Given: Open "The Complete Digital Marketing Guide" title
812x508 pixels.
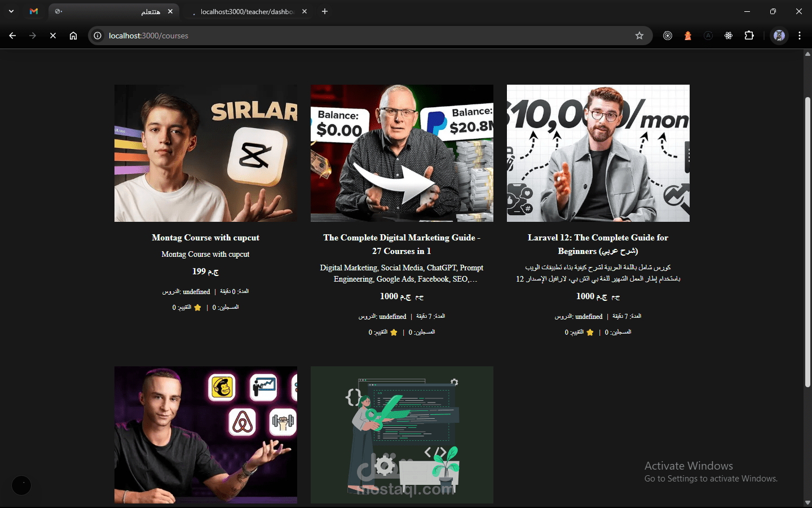Looking at the screenshot, I should 402,244.
